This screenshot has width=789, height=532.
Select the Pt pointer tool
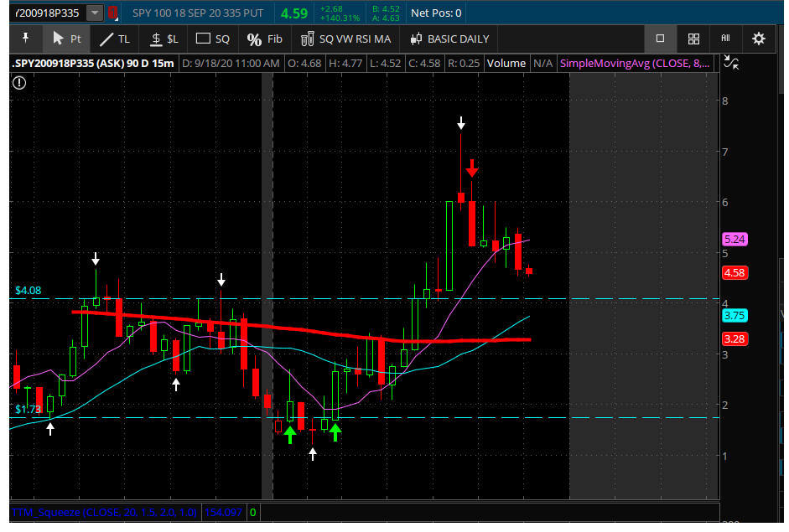pyautogui.click(x=66, y=39)
